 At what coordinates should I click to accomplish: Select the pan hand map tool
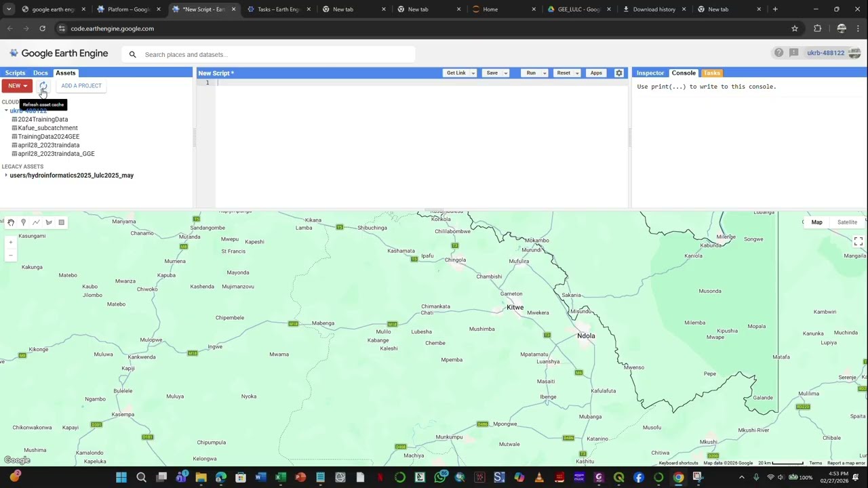point(11,222)
